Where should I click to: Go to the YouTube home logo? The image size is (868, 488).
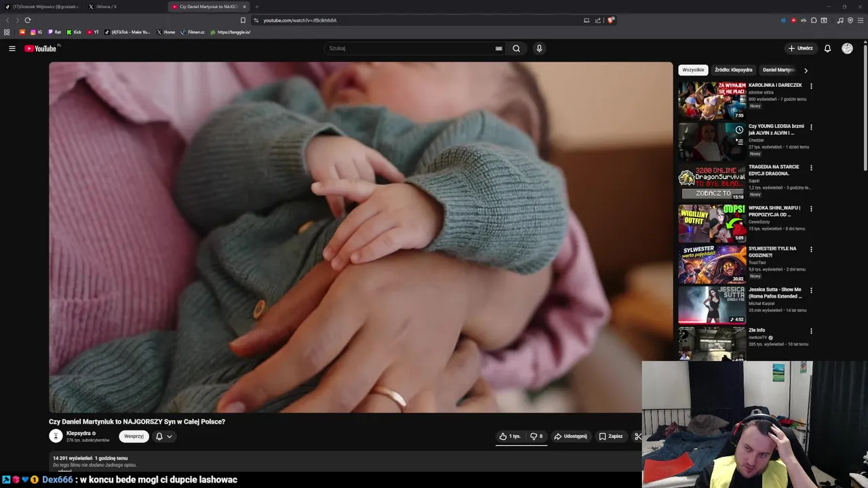coord(41,48)
